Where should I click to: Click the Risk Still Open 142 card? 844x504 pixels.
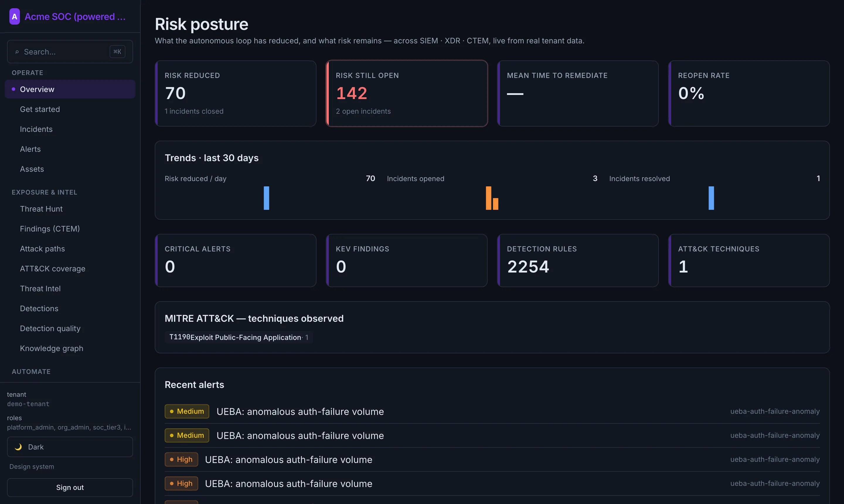[x=407, y=93]
